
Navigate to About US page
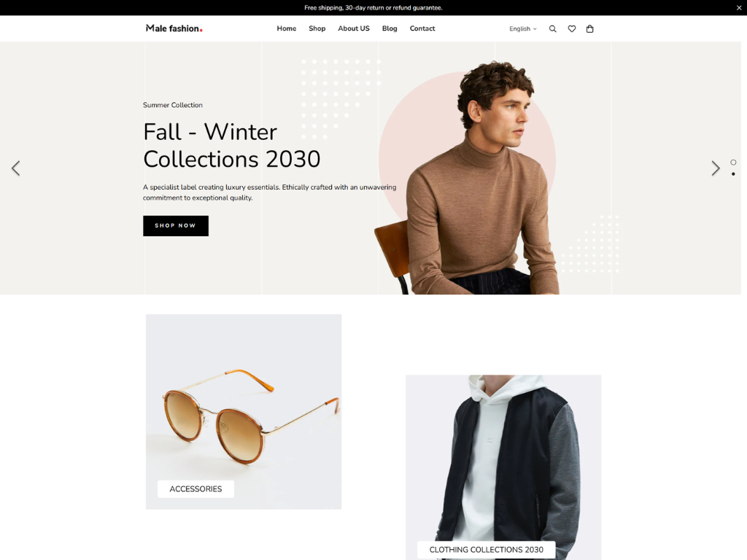[x=354, y=28]
